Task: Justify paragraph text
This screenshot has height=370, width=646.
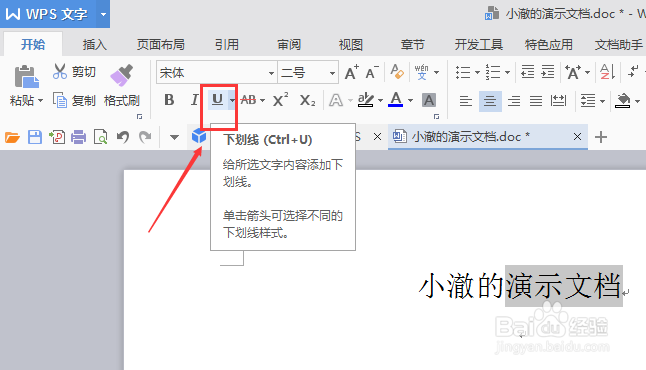Action: (x=536, y=101)
